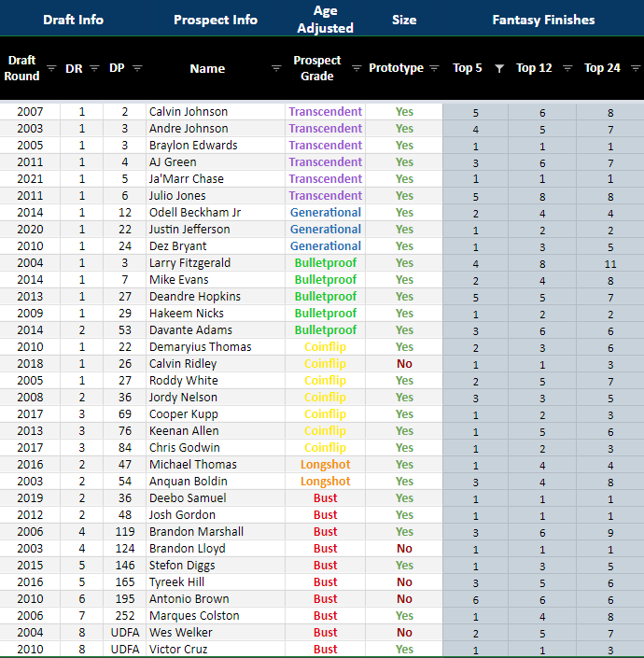Select the Size header cell

pos(404,20)
